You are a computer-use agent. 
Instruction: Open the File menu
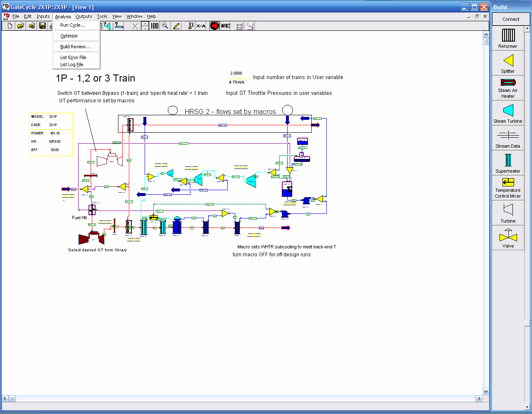pyautogui.click(x=16, y=16)
